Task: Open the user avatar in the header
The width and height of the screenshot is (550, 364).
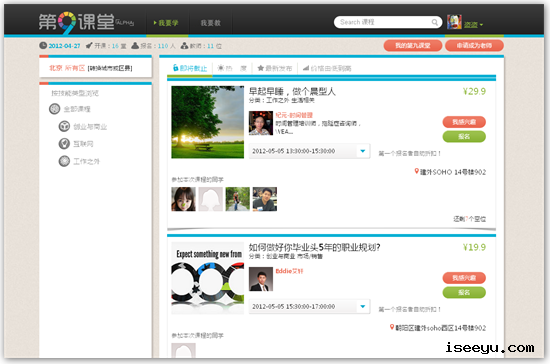Action: click(x=454, y=22)
